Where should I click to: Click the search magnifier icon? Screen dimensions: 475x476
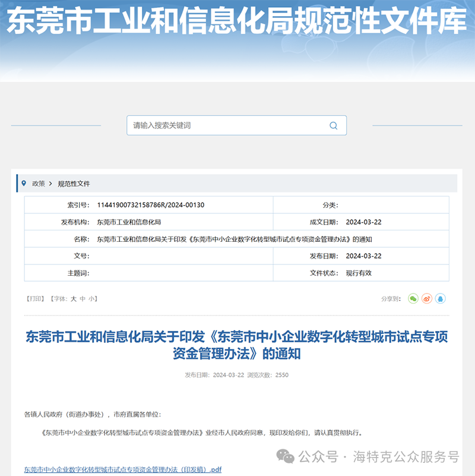coord(333,125)
